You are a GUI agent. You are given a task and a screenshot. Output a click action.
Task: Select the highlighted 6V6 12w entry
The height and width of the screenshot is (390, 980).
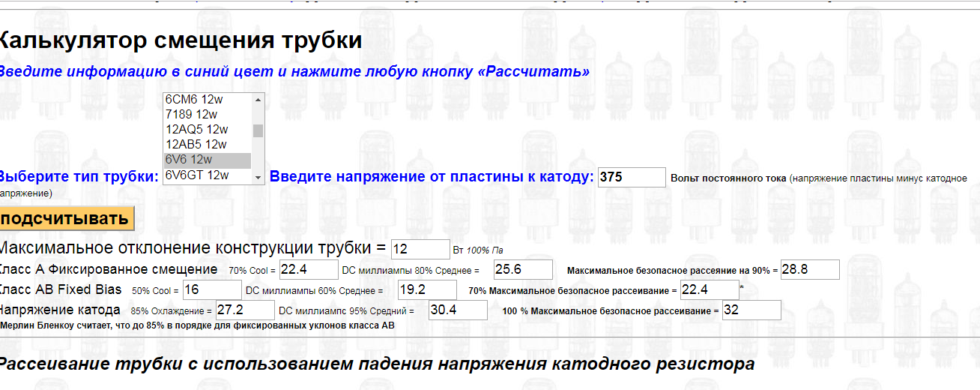(x=208, y=160)
